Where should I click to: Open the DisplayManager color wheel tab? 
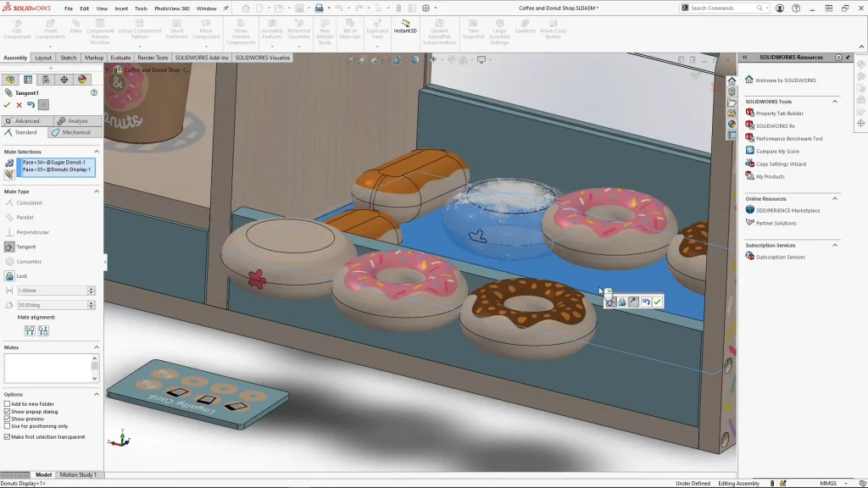click(82, 80)
